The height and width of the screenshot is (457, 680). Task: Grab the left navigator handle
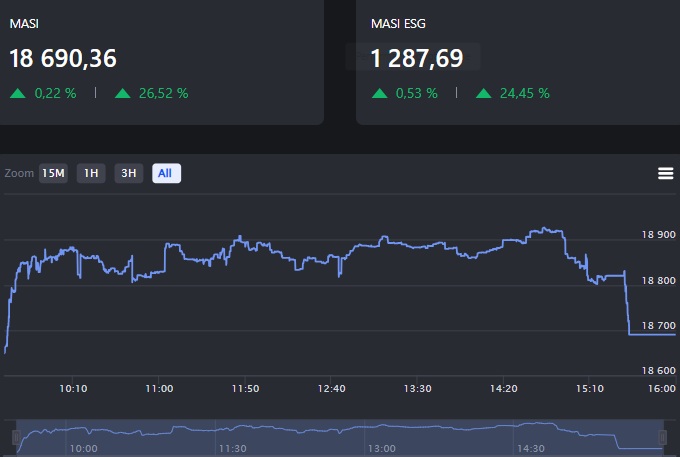coord(15,437)
